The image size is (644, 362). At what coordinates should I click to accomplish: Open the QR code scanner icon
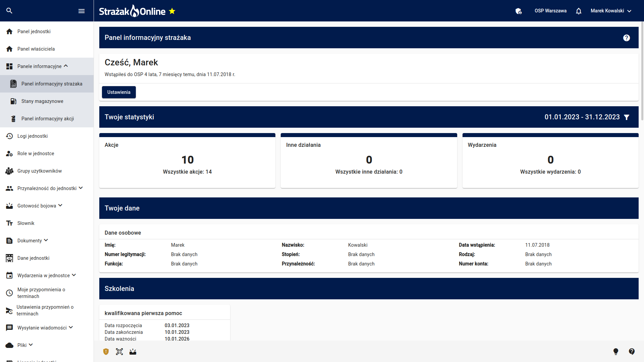[119, 352]
